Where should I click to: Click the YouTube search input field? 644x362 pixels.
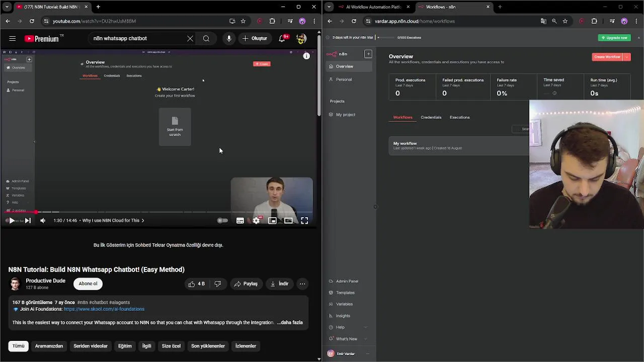coord(136,38)
